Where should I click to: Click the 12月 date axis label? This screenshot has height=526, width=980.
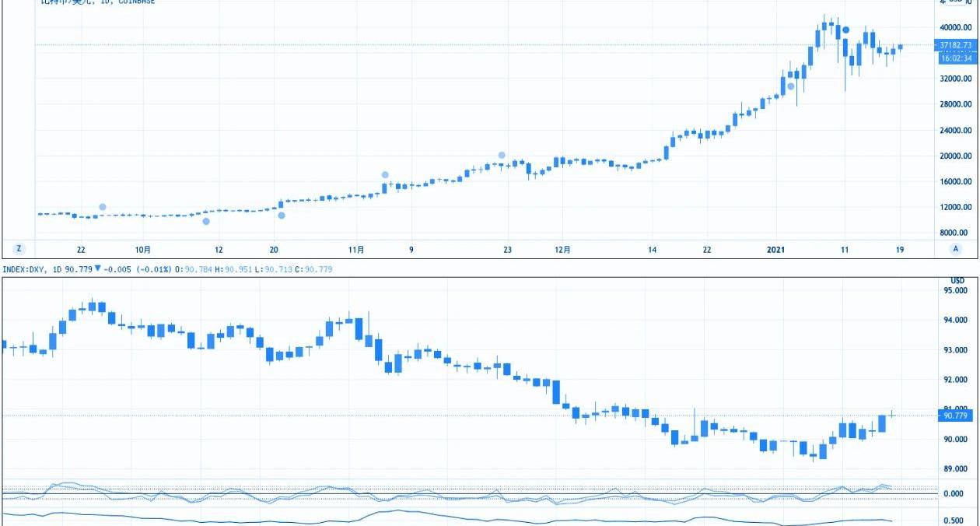point(563,250)
